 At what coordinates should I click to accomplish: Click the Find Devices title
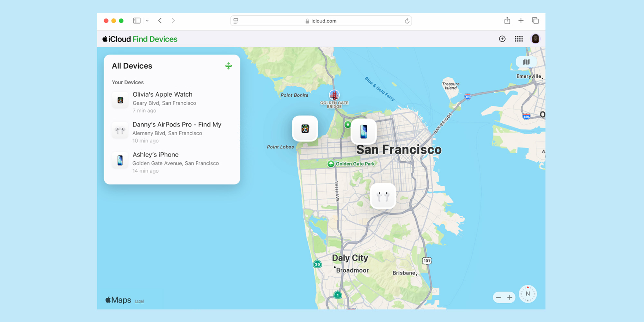point(155,39)
